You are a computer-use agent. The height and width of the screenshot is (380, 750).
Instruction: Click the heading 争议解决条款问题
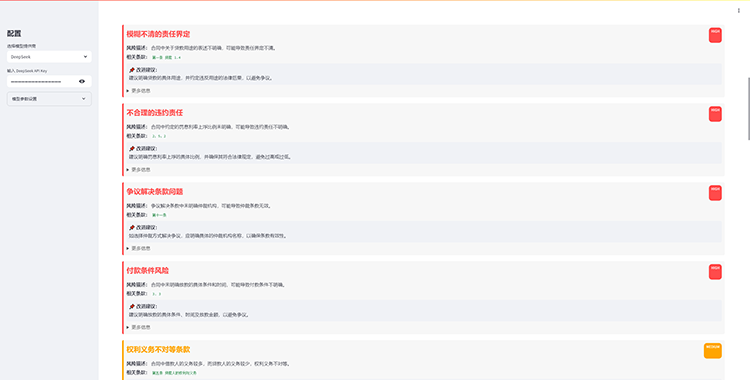point(154,191)
